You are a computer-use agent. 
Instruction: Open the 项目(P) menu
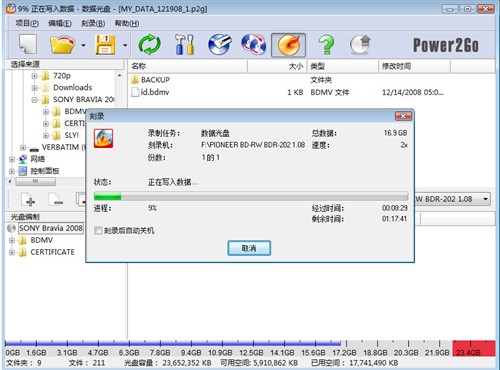pos(27,23)
